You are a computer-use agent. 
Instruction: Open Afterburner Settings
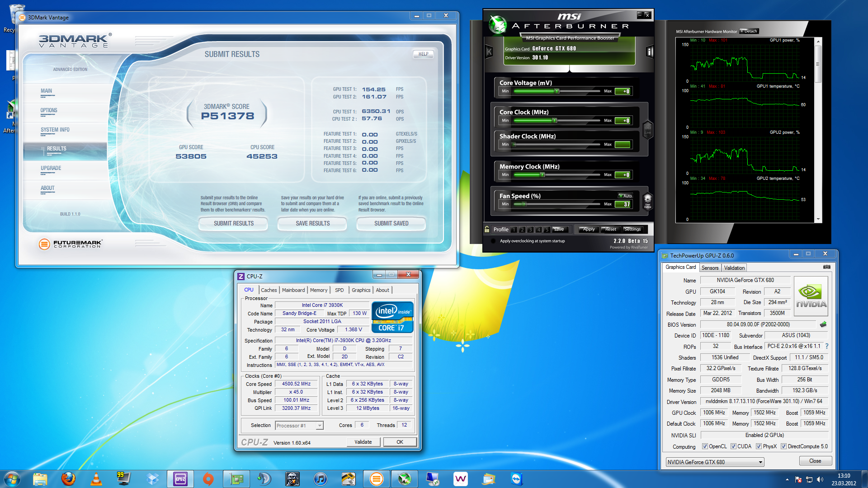point(632,229)
